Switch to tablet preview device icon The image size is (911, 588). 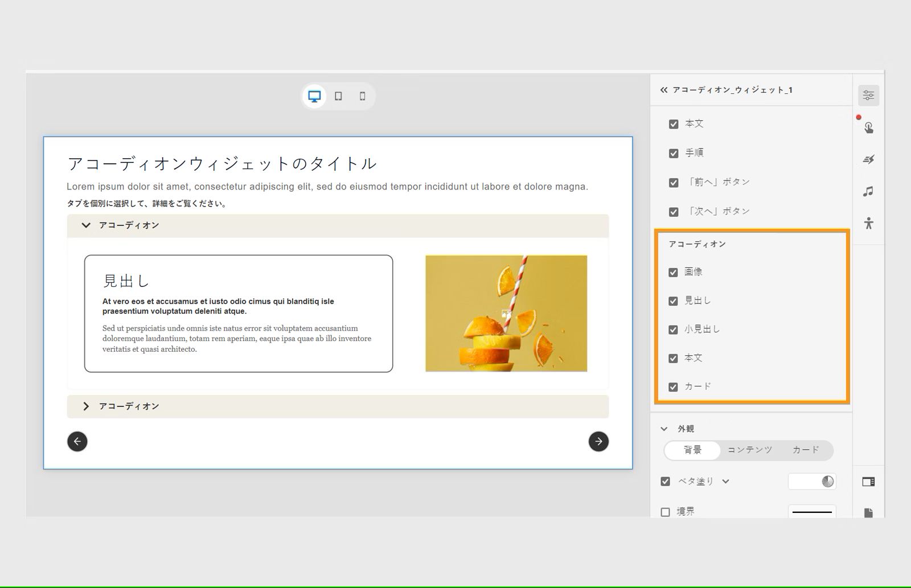tap(338, 96)
